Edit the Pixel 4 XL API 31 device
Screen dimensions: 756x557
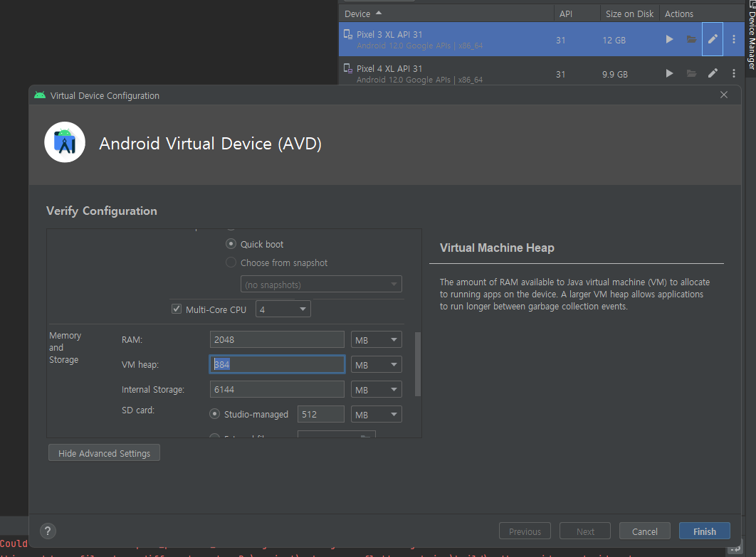(713, 73)
